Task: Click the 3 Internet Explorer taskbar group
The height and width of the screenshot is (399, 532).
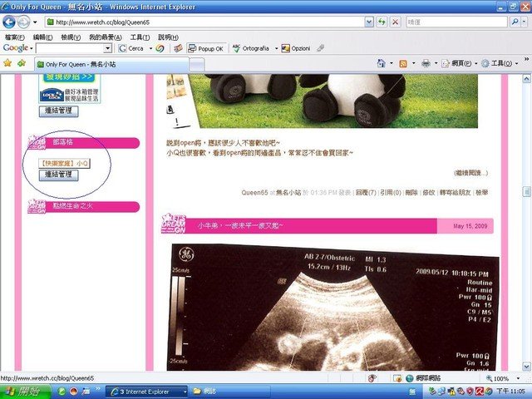Action: point(146,392)
